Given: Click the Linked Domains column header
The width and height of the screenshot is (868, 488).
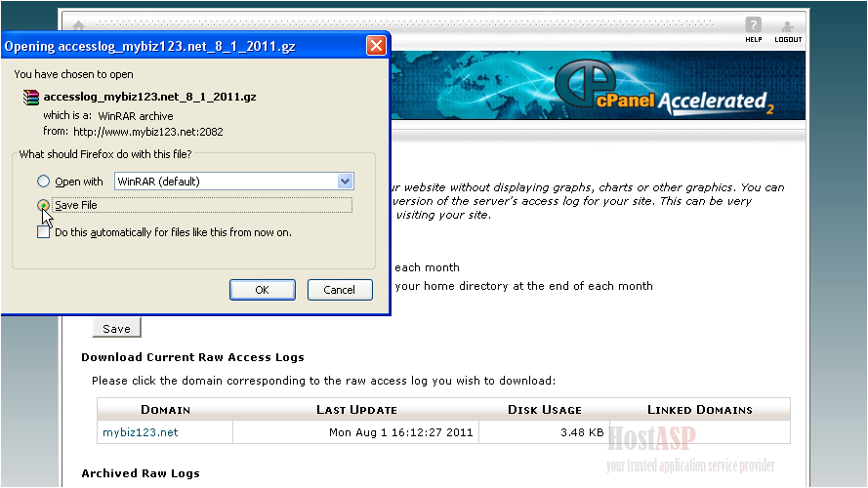Looking at the screenshot, I should point(699,410).
